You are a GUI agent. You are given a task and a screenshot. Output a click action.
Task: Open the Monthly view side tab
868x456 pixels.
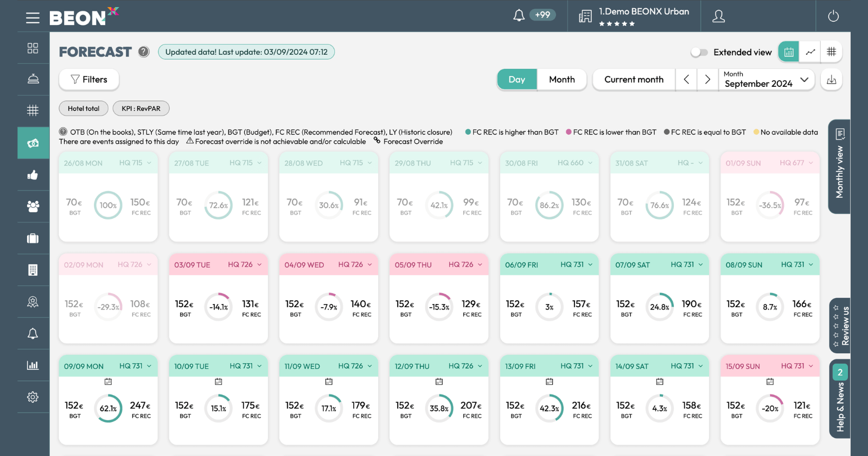click(839, 167)
